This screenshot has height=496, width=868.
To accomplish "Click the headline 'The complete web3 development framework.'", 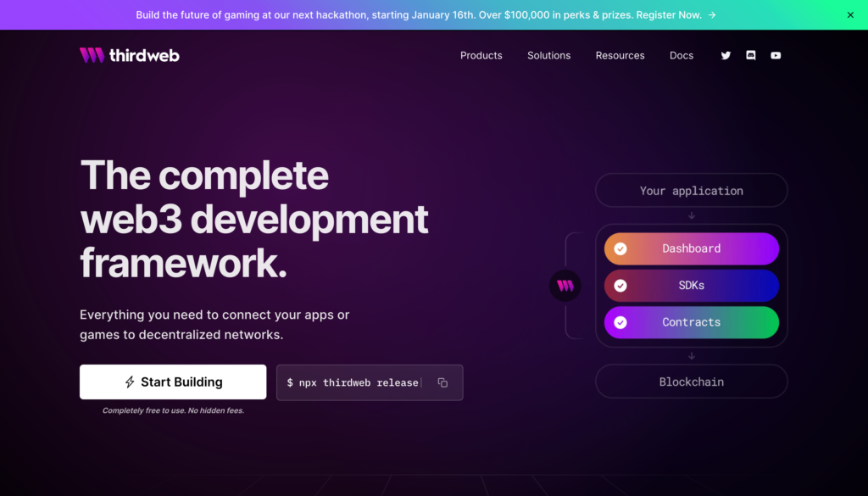I will pyautogui.click(x=254, y=220).
